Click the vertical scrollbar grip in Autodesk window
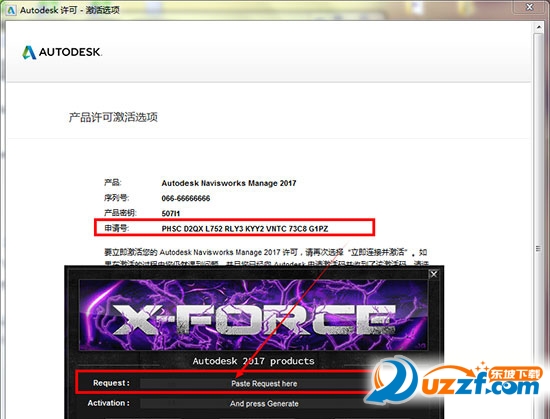 point(538,249)
